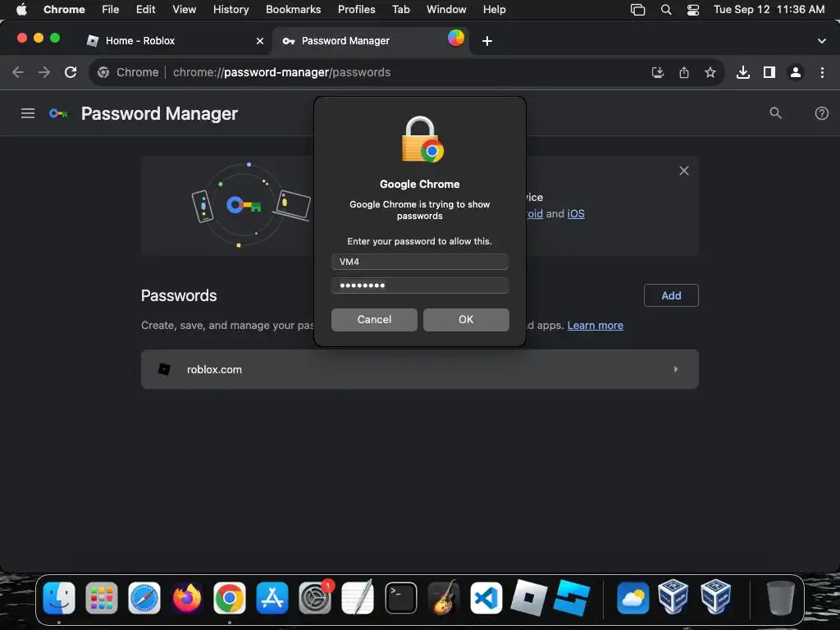Open the Password Manager hamburger menu

click(x=28, y=113)
